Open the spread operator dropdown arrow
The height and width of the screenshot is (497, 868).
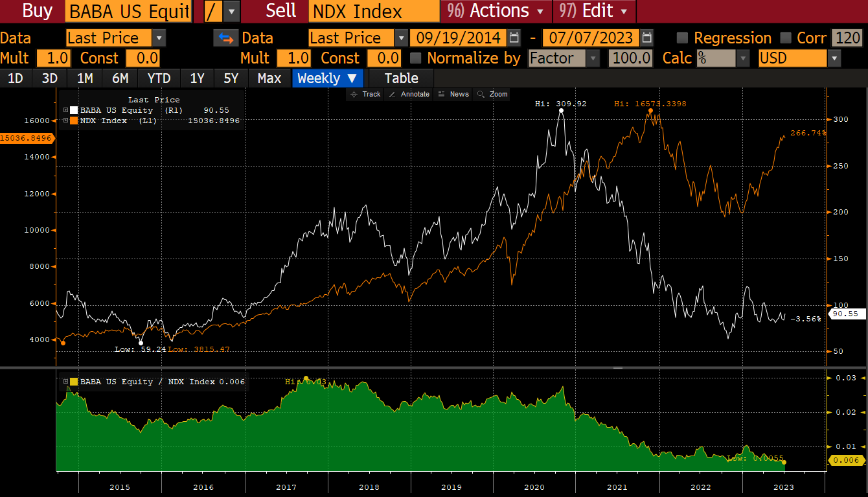point(232,11)
